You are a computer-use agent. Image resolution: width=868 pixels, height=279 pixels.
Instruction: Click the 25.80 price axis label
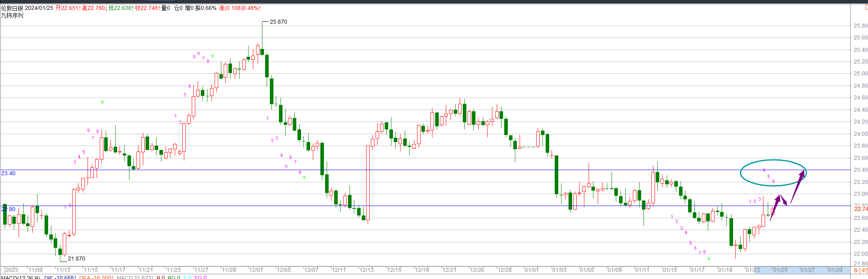tap(861, 26)
